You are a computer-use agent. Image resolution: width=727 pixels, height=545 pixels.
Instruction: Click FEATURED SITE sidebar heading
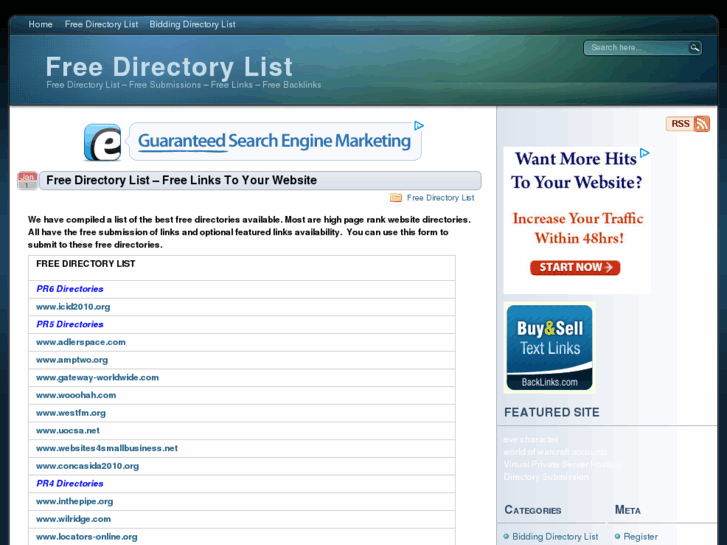(x=552, y=412)
